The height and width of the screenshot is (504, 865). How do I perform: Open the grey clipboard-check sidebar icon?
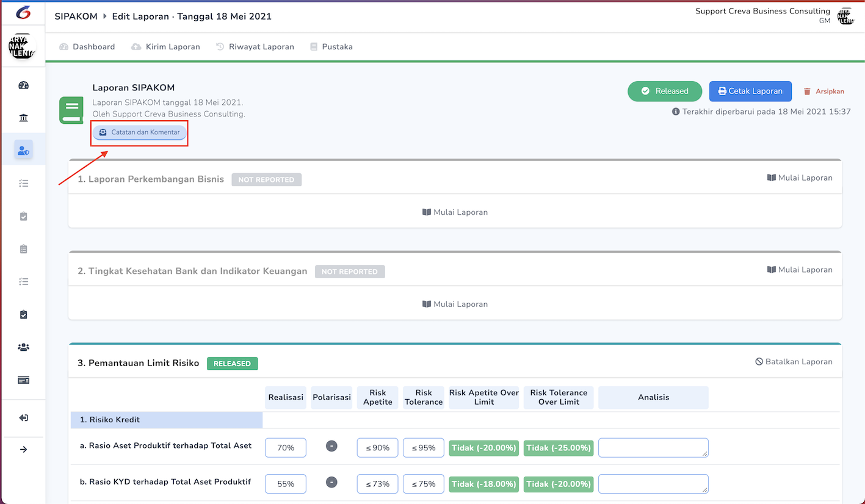(23, 216)
